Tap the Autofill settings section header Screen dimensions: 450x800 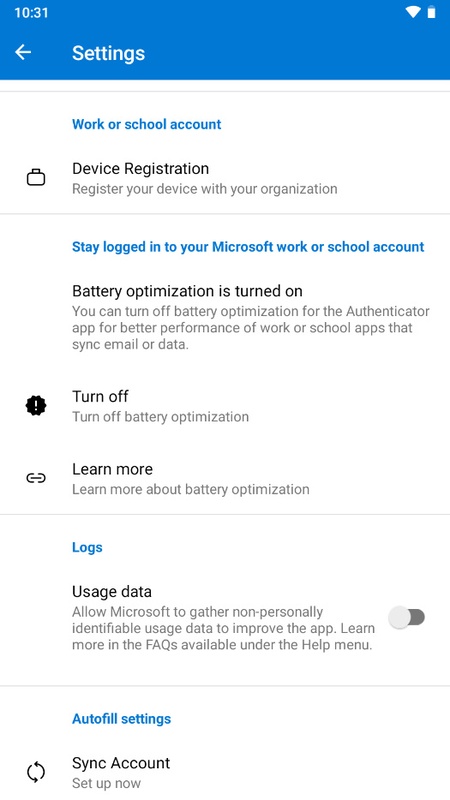click(x=121, y=718)
